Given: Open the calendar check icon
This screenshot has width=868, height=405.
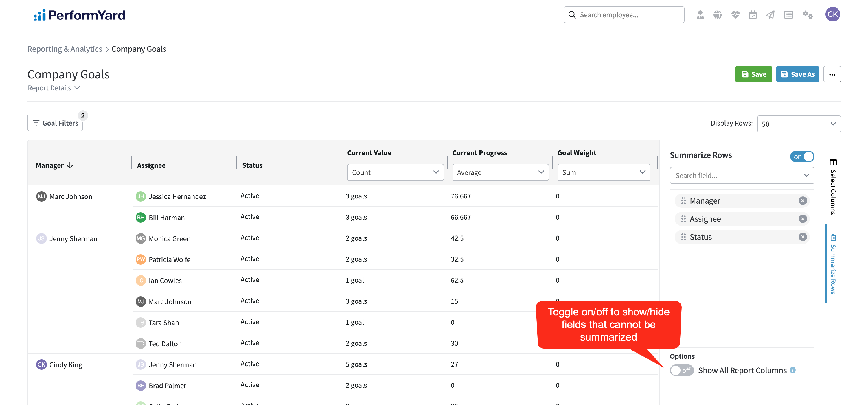Looking at the screenshot, I should [753, 15].
